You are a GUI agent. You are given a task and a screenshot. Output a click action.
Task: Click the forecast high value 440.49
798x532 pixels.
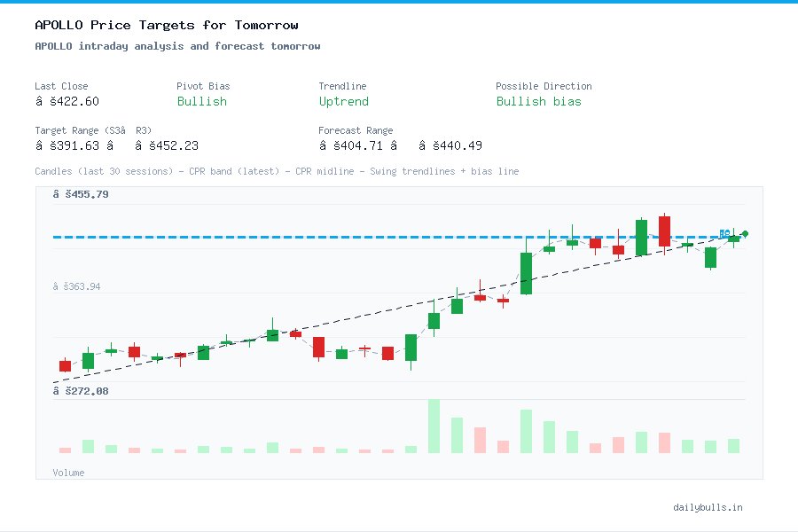450,145
